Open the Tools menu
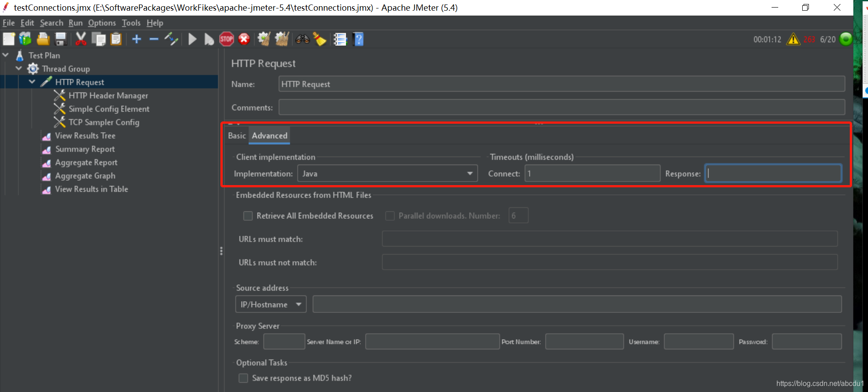Image resolution: width=868 pixels, height=392 pixels. coord(131,23)
